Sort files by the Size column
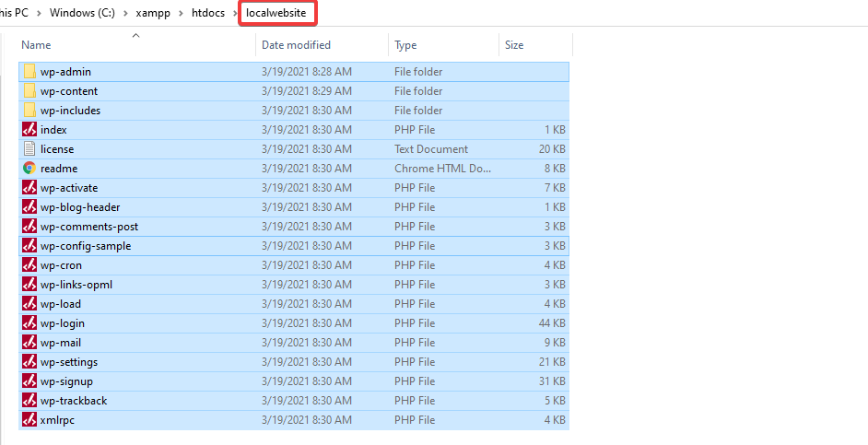Image resolution: width=868 pixels, height=445 pixels. (x=514, y=45)
